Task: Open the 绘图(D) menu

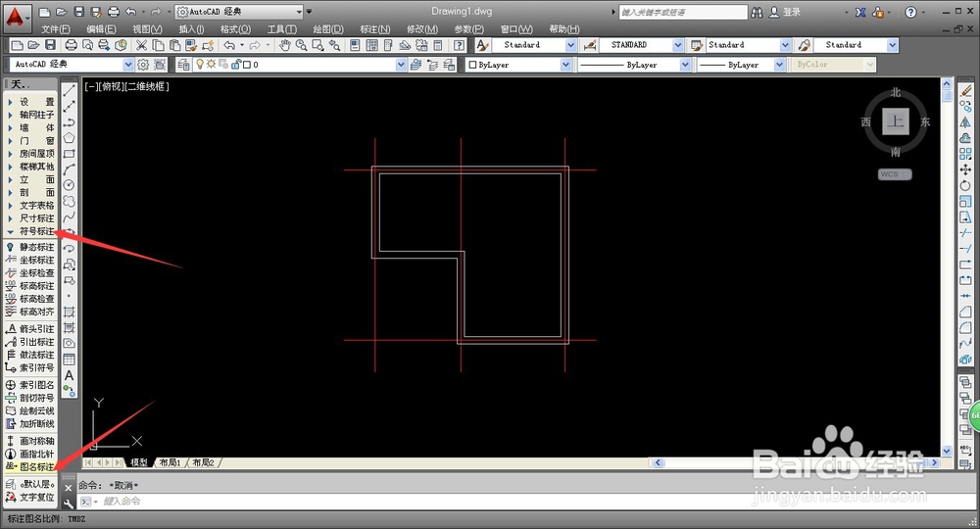Action: [328, 29]
